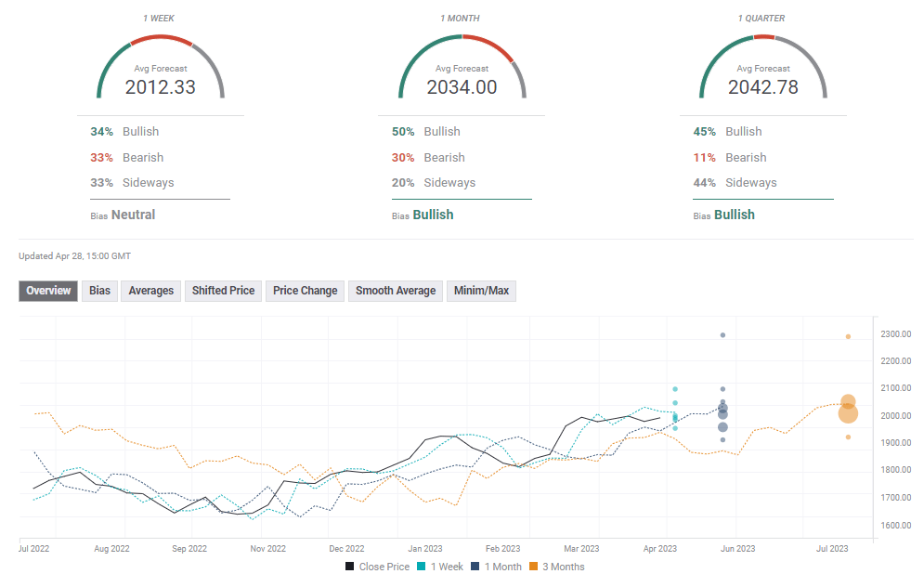Click the 1 Month average forecast 2034.00
Viewport: 924px width, 587px height.
pos(462,87)
